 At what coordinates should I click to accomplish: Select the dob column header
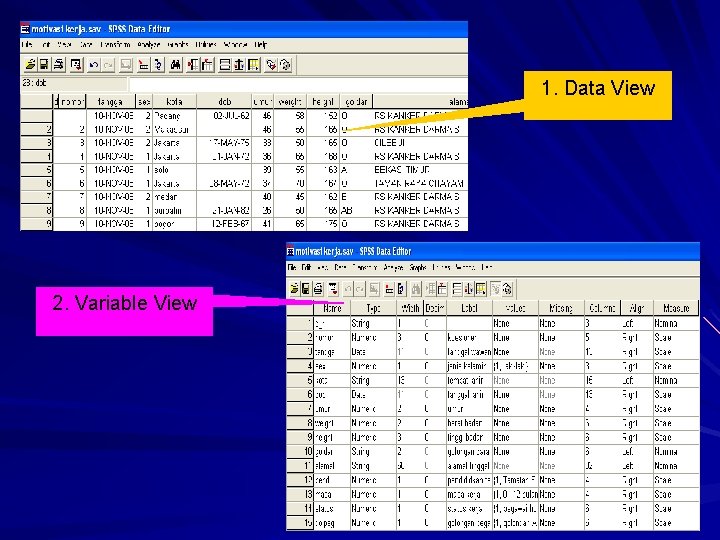tap(224, 101)
